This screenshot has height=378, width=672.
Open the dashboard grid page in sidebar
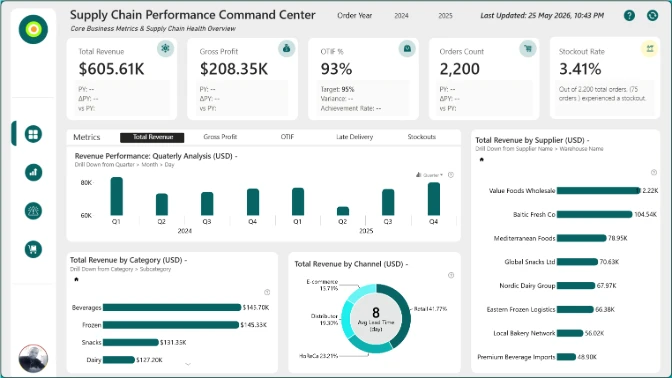pos(33,134)
